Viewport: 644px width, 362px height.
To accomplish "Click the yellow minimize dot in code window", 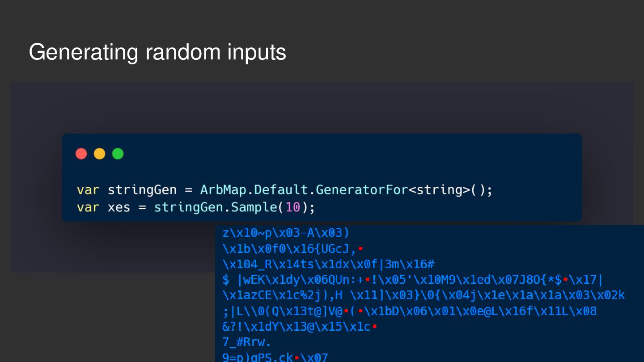I will click(x=99, y=154).
